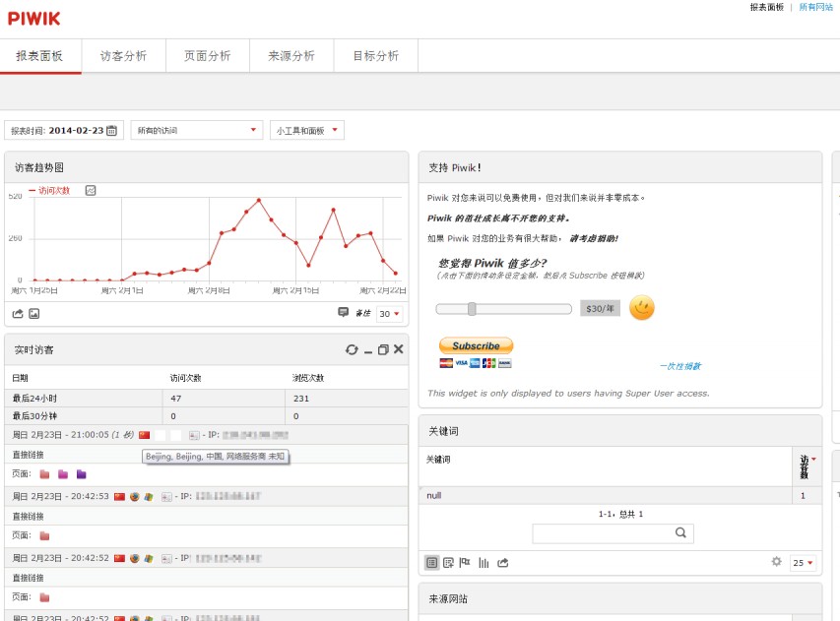
Task: Click the export icon under the visitor trend graph
Action: point(18,314)
